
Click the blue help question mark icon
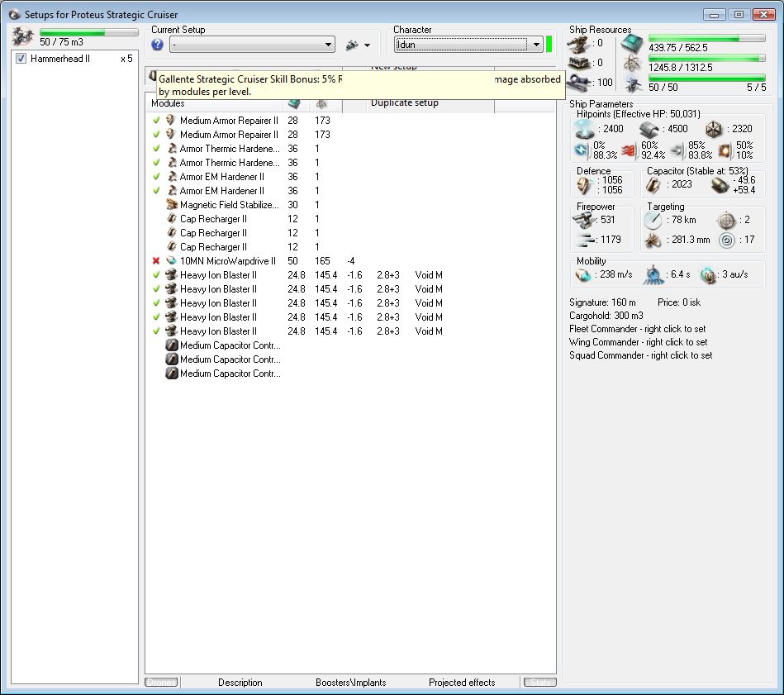tap(157, 45)
